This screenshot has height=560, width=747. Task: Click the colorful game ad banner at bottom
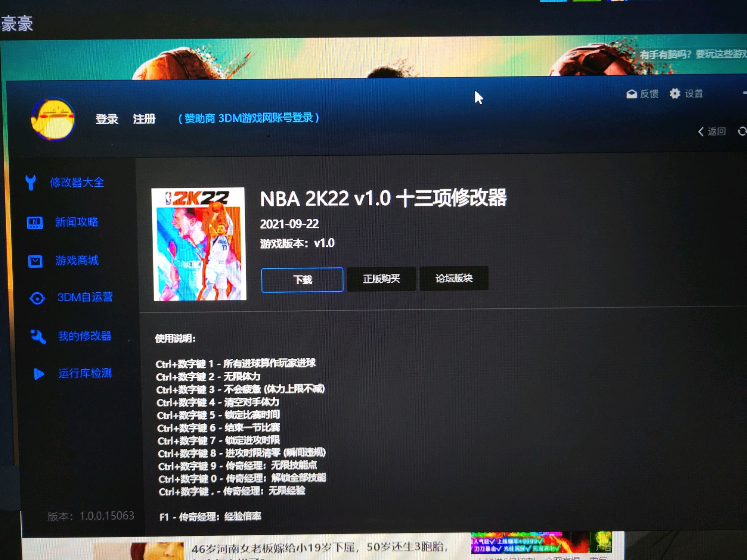pyautogui.click(x=541, y=542)
